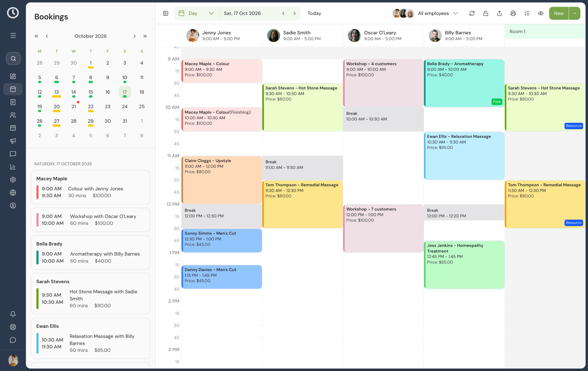Screen dimensions: 588x371
Task: Click the share export icon
Action: pyautogui.click(x=500, y=13)
